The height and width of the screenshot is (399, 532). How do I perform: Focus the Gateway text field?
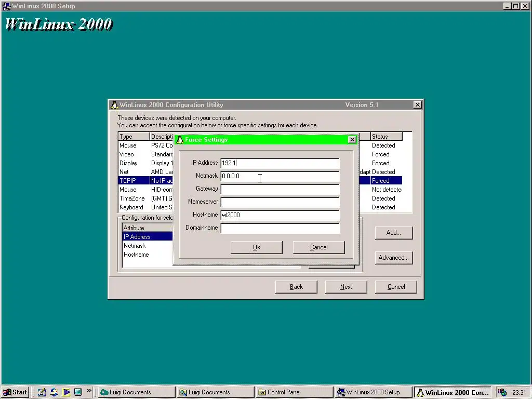pos(280,189)
